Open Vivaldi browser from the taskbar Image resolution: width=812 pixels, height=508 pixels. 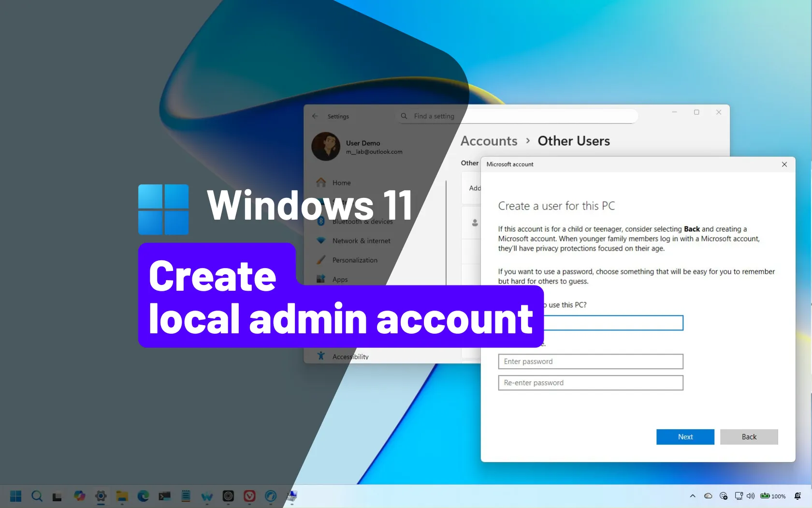[x=249, y=496]
